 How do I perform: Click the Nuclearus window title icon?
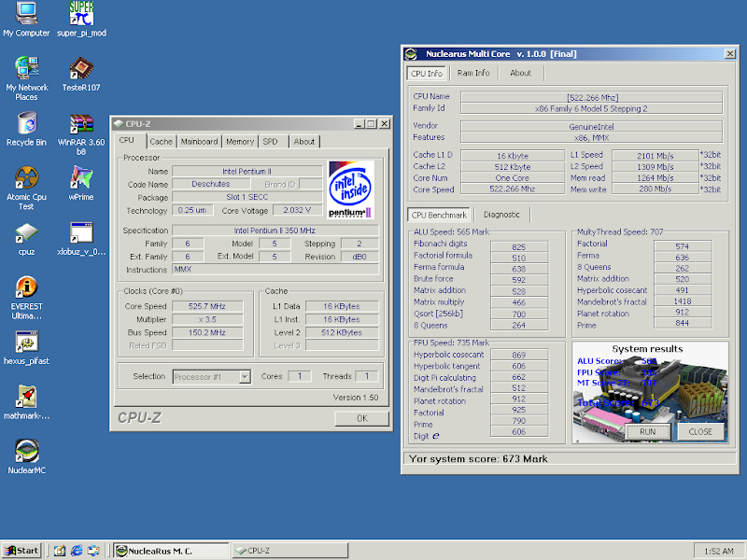pyautogui.click(x=411, y=54)
